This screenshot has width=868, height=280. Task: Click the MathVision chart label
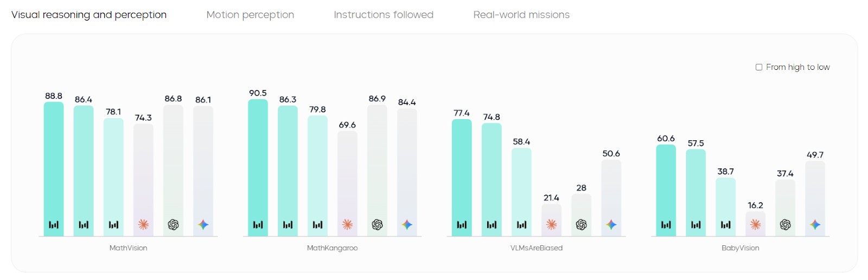click(128, 248)
